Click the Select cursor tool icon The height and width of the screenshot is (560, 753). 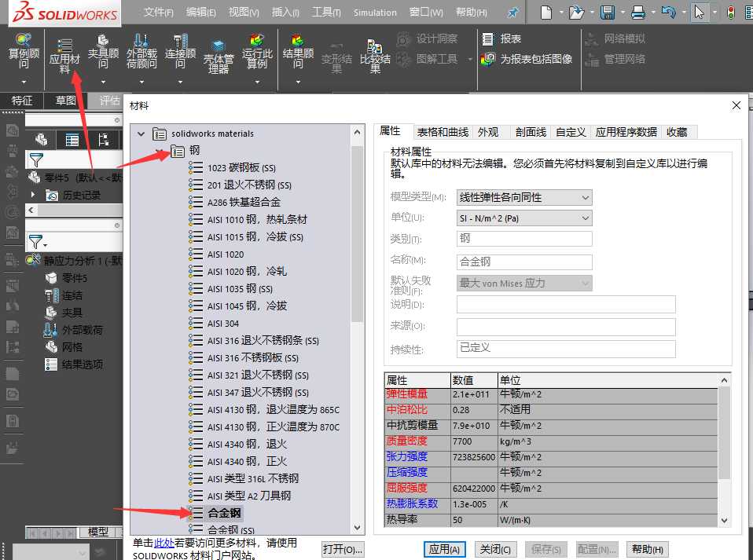699,12
